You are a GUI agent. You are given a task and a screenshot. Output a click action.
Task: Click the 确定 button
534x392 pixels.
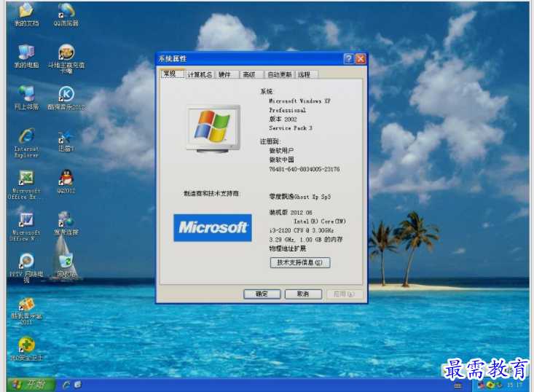click(x=262, y=294)
